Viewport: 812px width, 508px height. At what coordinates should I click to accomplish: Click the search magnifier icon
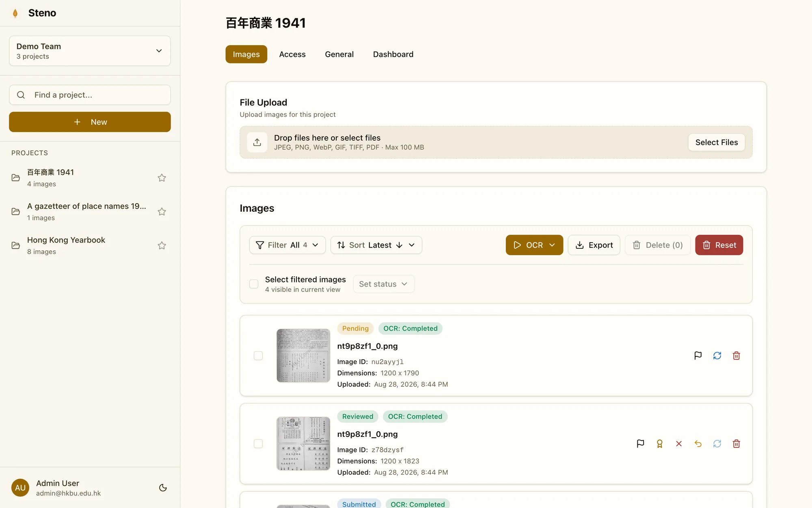tap(21, 95)
